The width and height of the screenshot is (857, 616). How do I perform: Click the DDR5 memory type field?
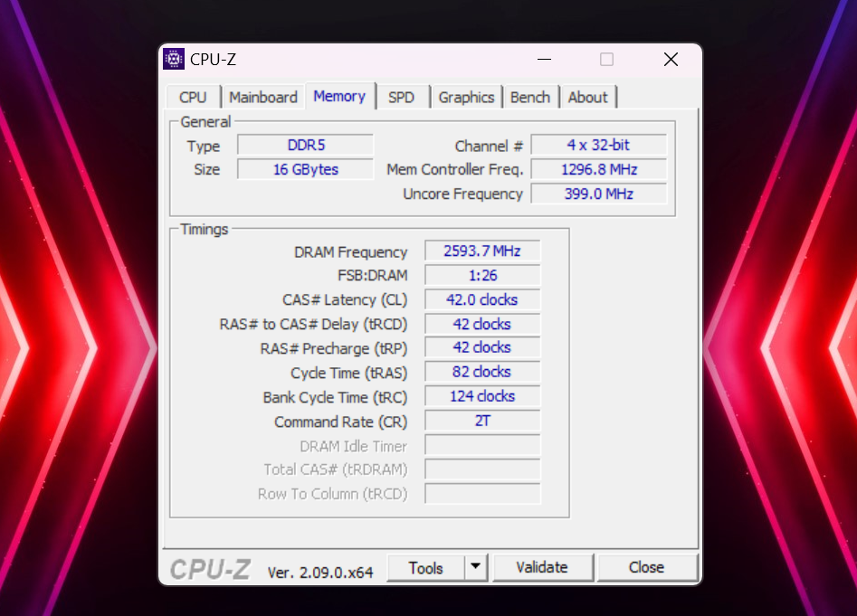click(x=306, y=146)
